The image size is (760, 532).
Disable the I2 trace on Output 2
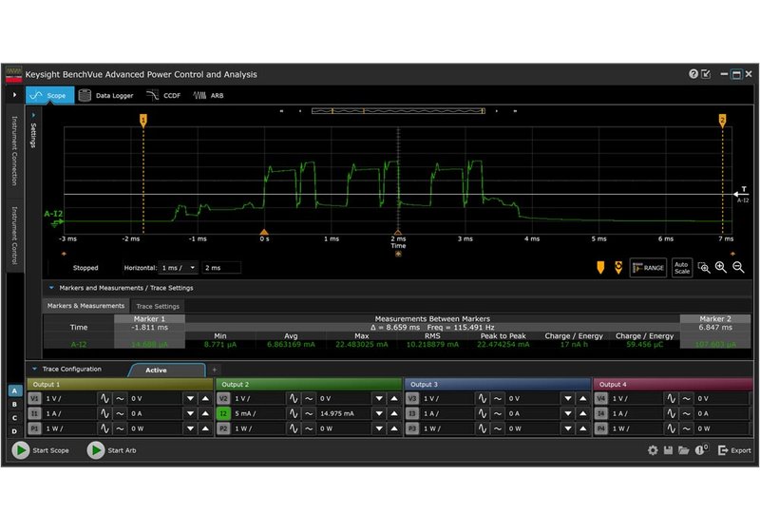pos(223,413)
